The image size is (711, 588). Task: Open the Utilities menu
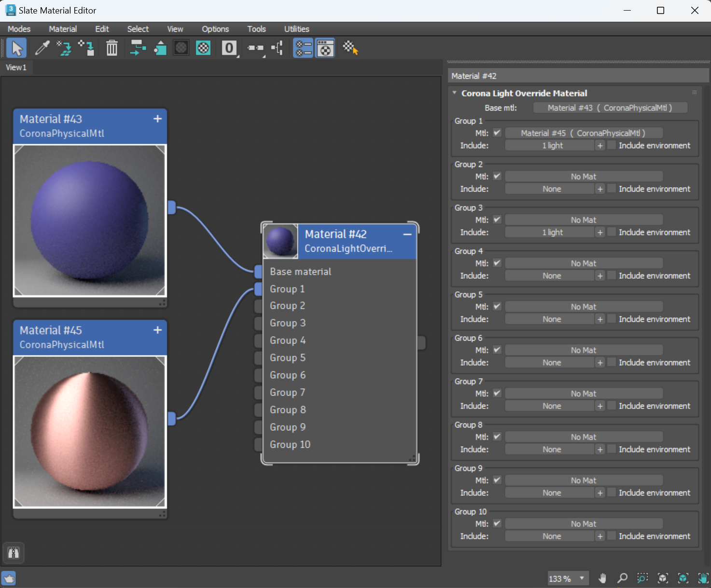coord(296,29)
